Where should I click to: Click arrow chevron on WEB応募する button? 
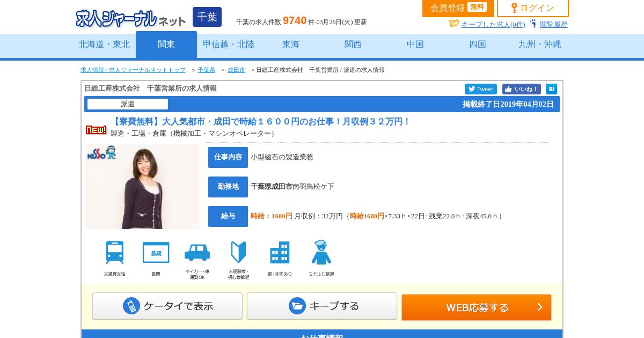pos(540,307)
